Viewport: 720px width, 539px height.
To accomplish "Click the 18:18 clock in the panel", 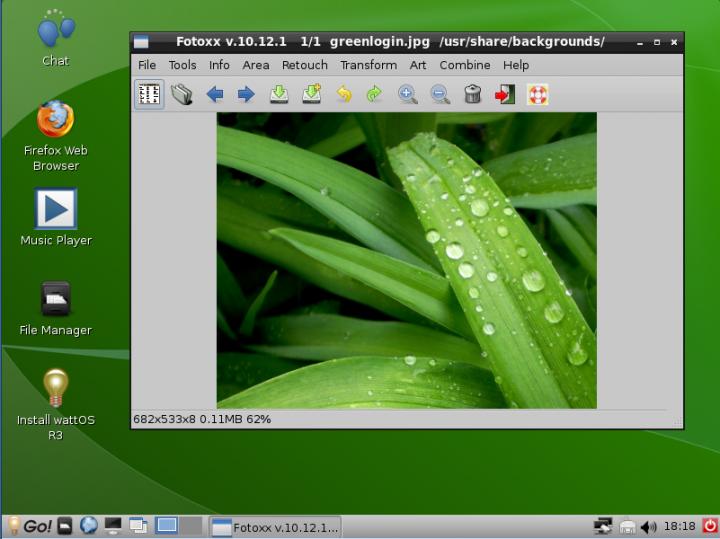I will point(680,526).
